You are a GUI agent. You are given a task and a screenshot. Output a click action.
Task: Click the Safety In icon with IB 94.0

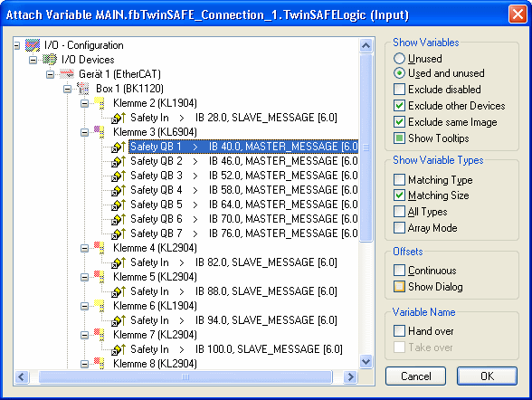click(119, 320)
